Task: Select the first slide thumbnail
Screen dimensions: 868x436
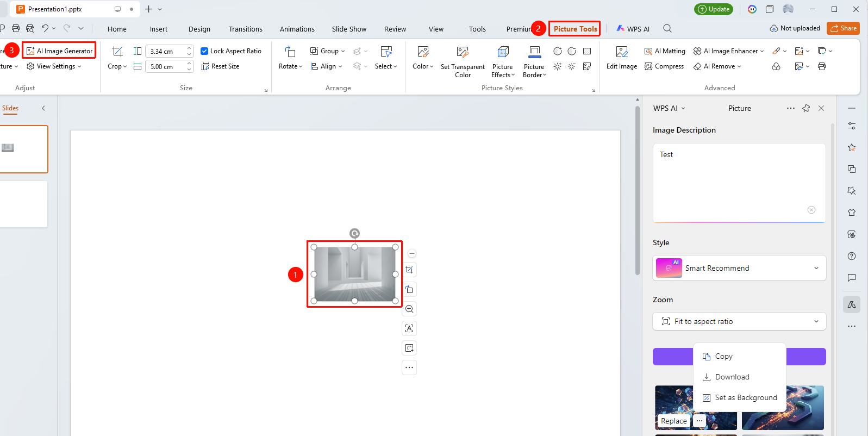Action: [23, 150]
